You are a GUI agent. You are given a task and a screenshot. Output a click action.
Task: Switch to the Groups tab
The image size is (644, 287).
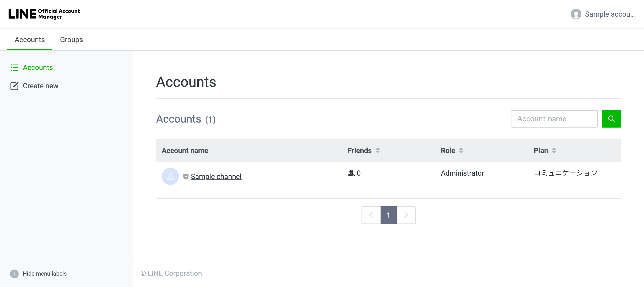pos(71,40)
